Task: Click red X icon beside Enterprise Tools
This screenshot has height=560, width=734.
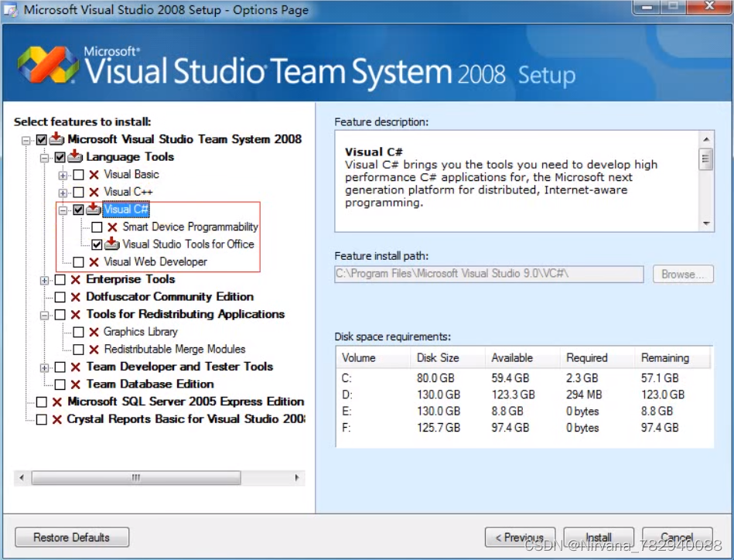Action: (75, 279)
